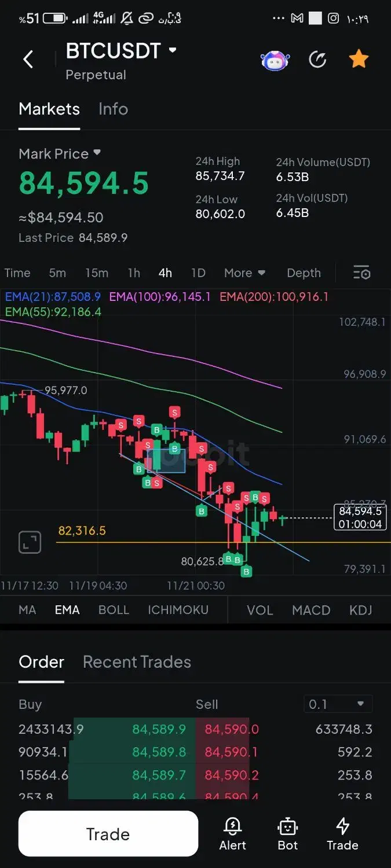Tap sell price 84,590.2 row
The image size is (391, 868).
pos(232,775)
